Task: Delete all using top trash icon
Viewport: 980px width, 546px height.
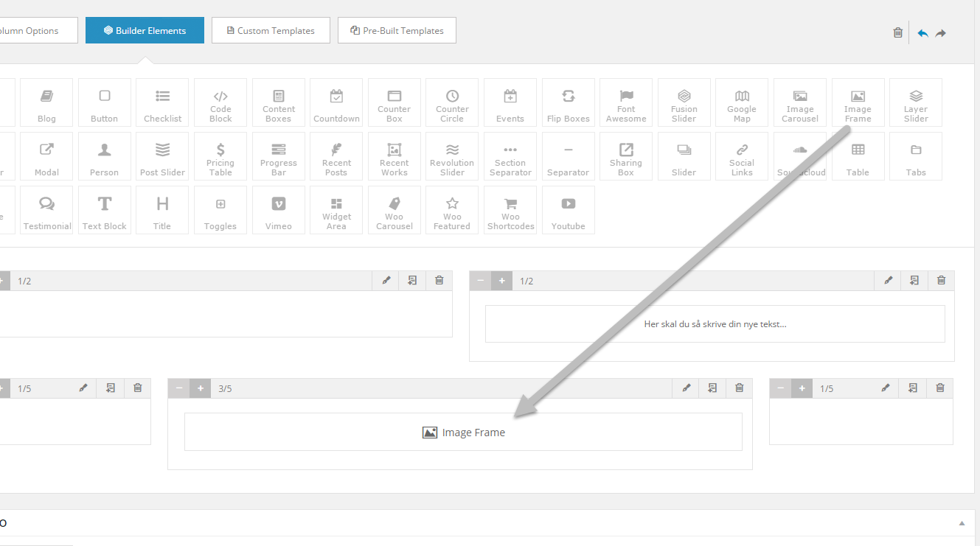Action: click(897, 32)
